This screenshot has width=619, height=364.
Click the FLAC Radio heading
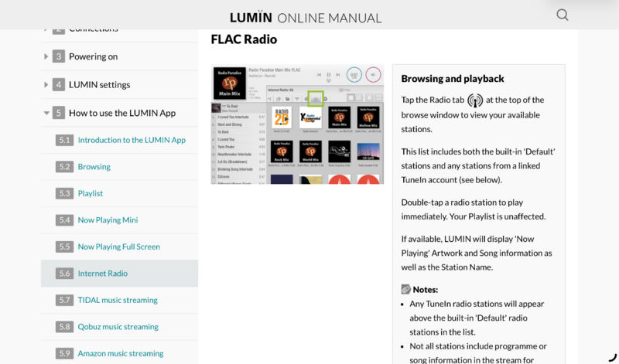244,39
